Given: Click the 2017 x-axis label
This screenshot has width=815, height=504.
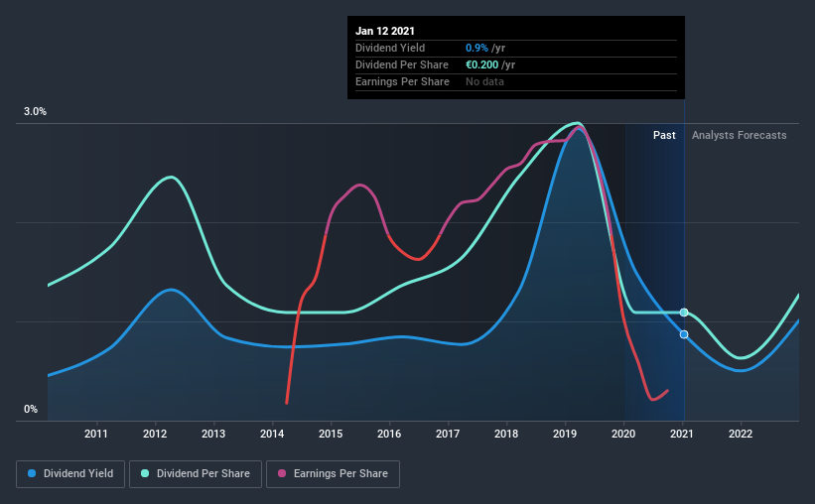Looking at the screenshot, I should click(448, 434).
